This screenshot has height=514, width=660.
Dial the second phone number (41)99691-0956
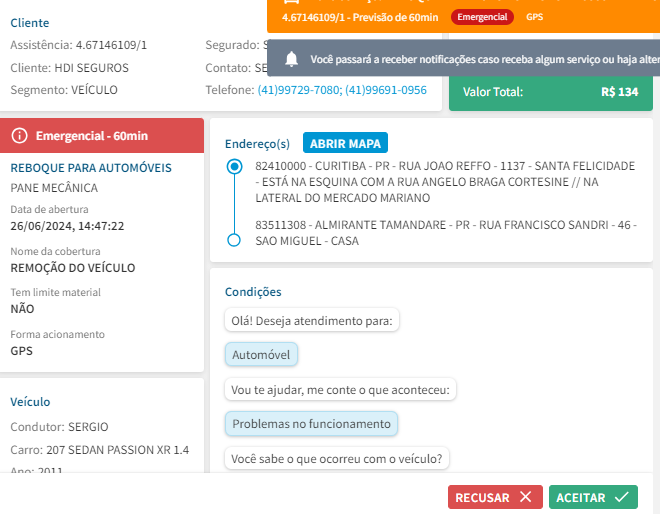[x=386, y=90]
